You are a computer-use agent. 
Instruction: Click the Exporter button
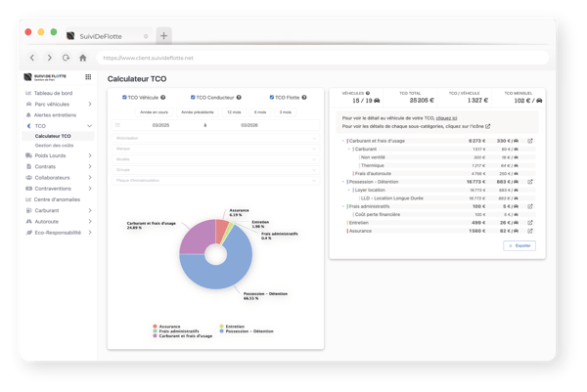coord(519,245)
